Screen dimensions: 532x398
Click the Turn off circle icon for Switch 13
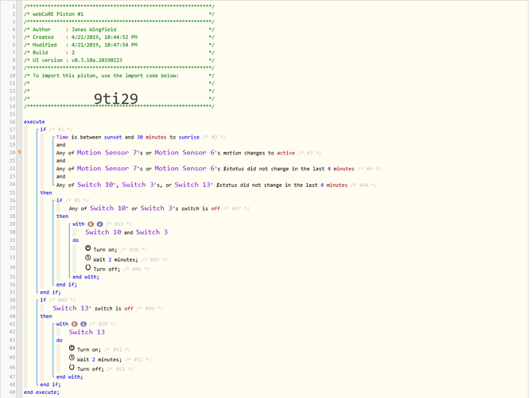72,368
